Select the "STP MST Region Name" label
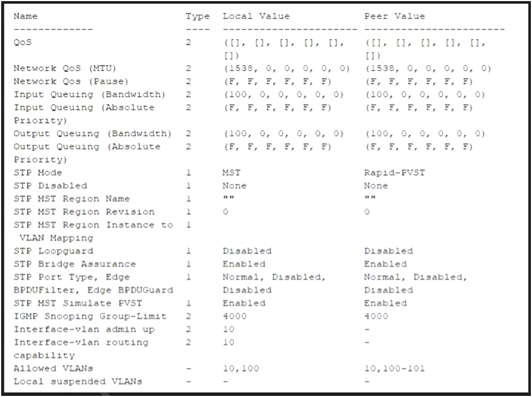Image resolution: width=532 pixels, height=397 pixels. (x=72, y=198)
